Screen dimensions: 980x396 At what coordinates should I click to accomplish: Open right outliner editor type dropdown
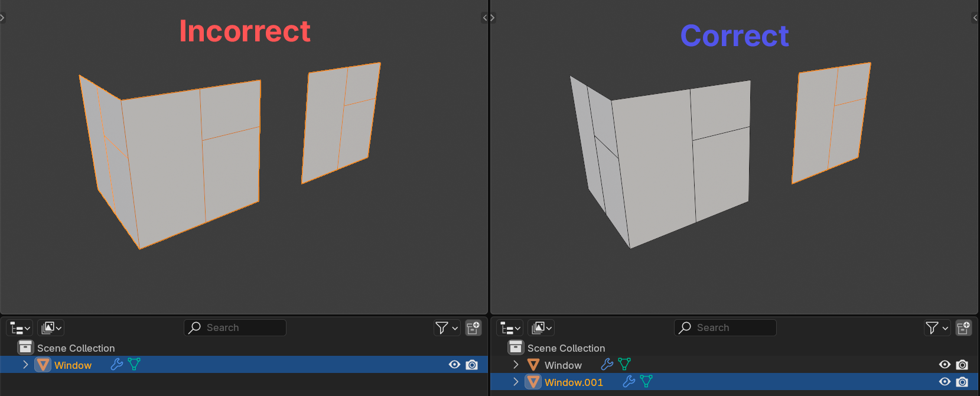pyautogui.click(x=510, y=328)
